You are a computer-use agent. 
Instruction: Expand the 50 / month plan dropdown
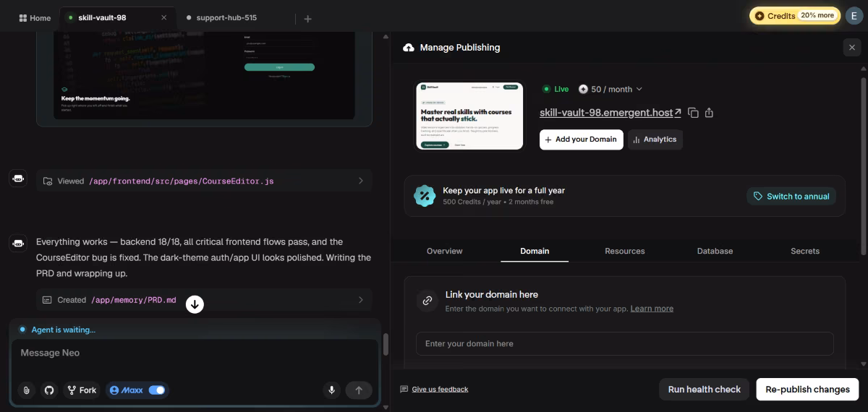click(610, 89)
